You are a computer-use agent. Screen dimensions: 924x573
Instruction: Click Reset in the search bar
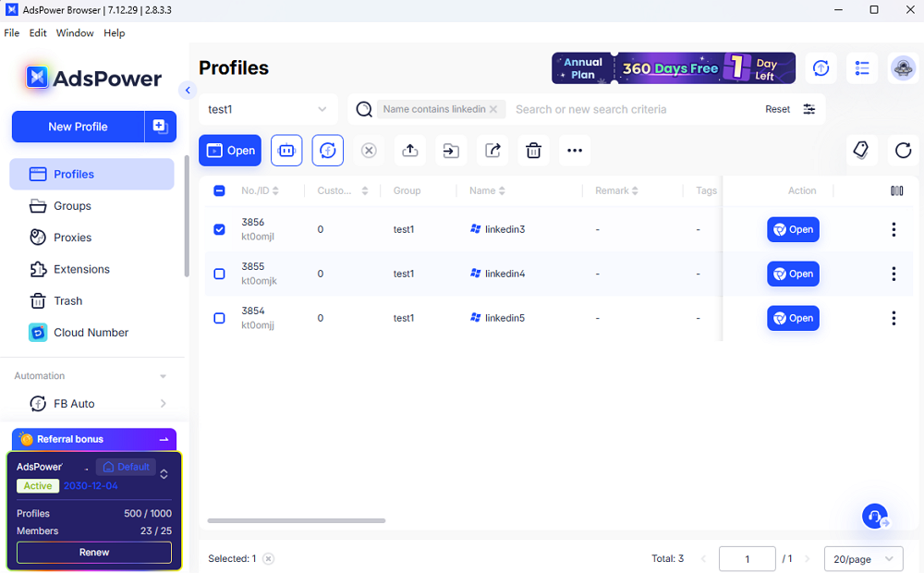(777, 109)
